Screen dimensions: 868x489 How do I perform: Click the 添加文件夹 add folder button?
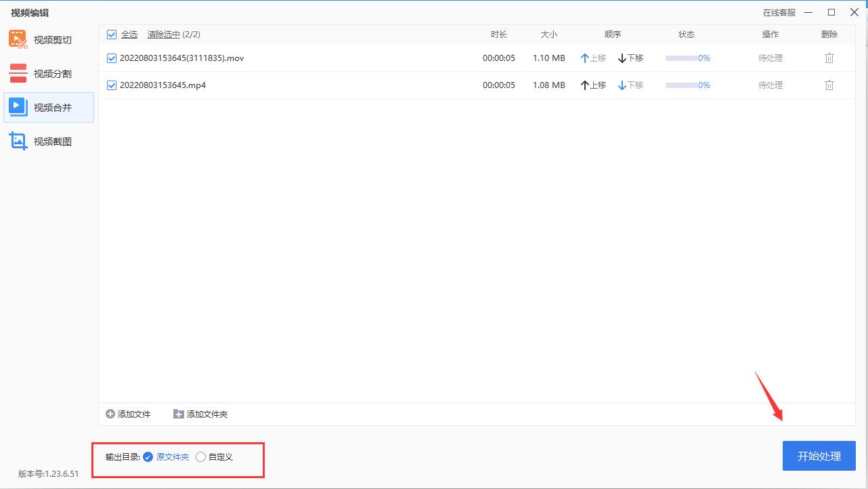click(x=200, y=414)
